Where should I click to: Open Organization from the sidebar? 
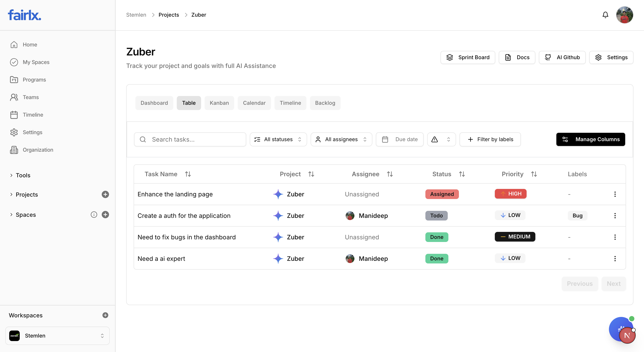pyautogui.click(x=38, y=150)
